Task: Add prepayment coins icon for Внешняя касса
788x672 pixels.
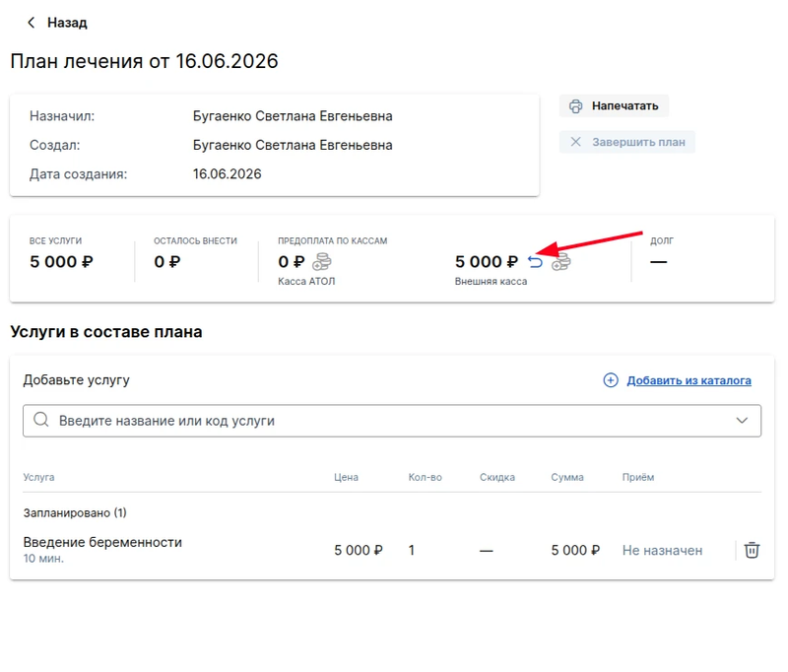Action: 560,262
